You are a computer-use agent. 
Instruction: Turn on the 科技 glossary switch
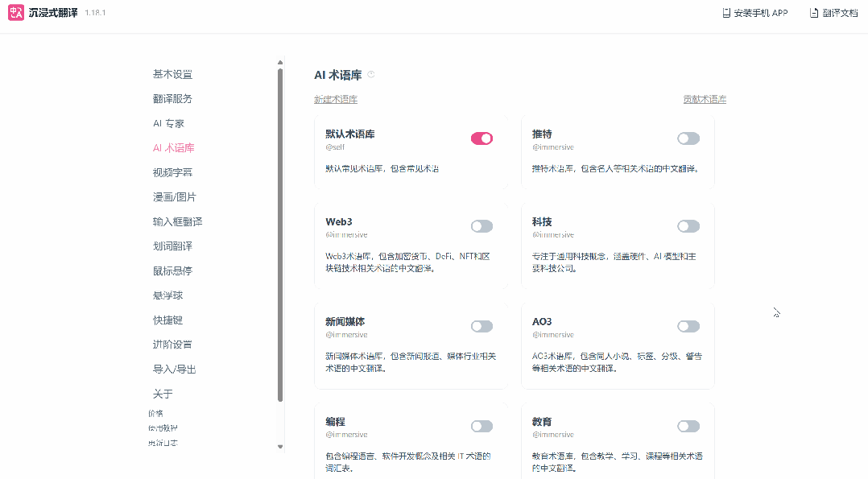coord(688,226)
